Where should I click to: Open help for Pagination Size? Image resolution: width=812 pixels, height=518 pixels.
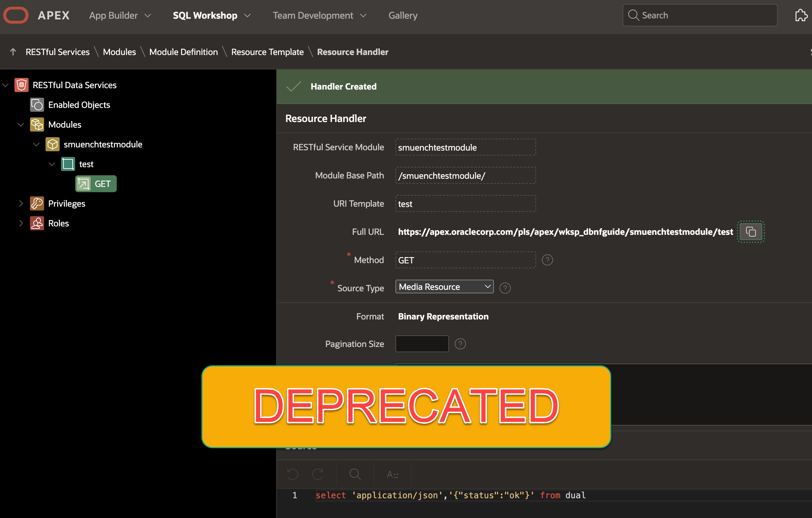pos(460,344)
